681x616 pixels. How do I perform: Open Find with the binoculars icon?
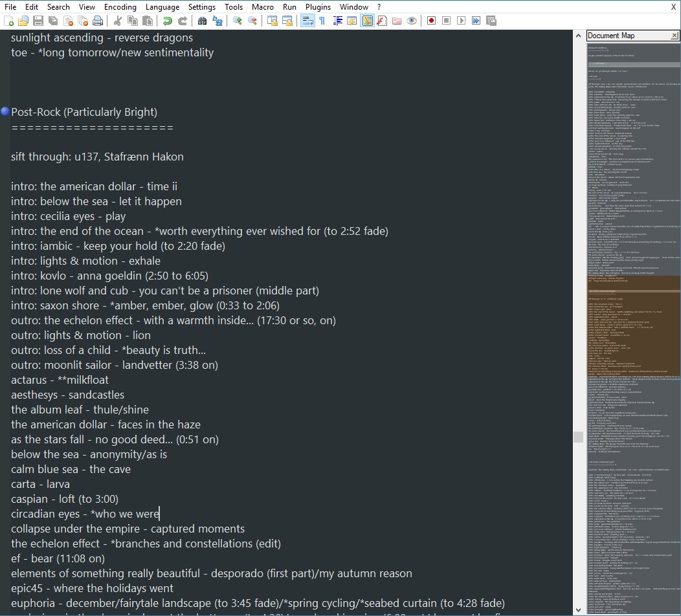(x=202, y=21)
